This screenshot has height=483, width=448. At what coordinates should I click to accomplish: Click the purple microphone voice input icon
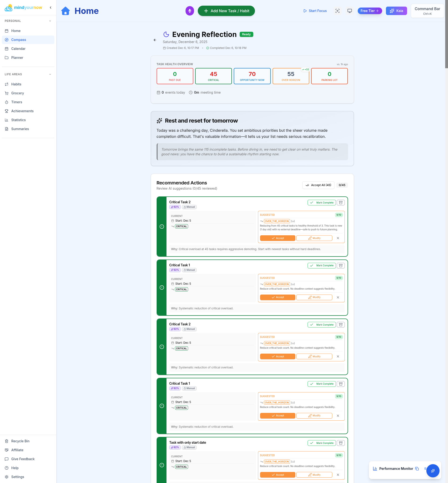(190, 11)
